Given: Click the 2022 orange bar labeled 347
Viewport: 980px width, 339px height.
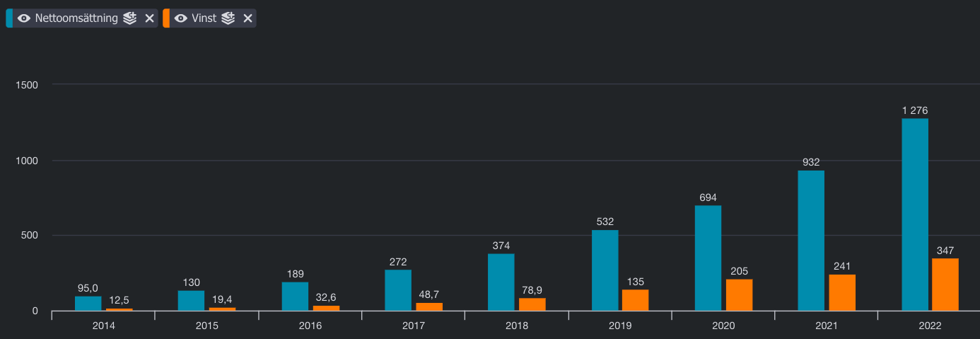Looking at the screenshot, I should tap(945, 285).
